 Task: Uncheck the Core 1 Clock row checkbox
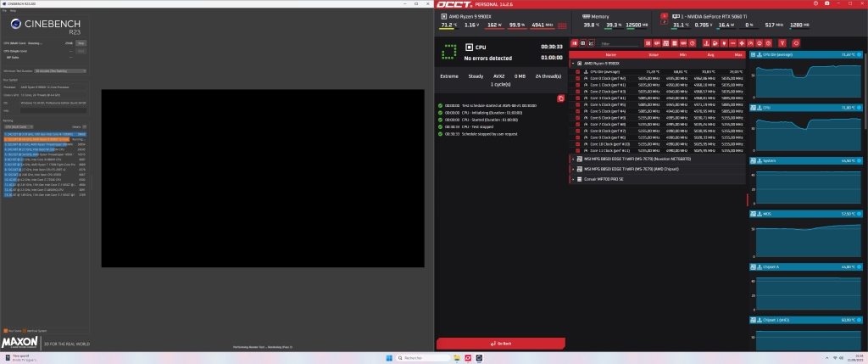578,85
